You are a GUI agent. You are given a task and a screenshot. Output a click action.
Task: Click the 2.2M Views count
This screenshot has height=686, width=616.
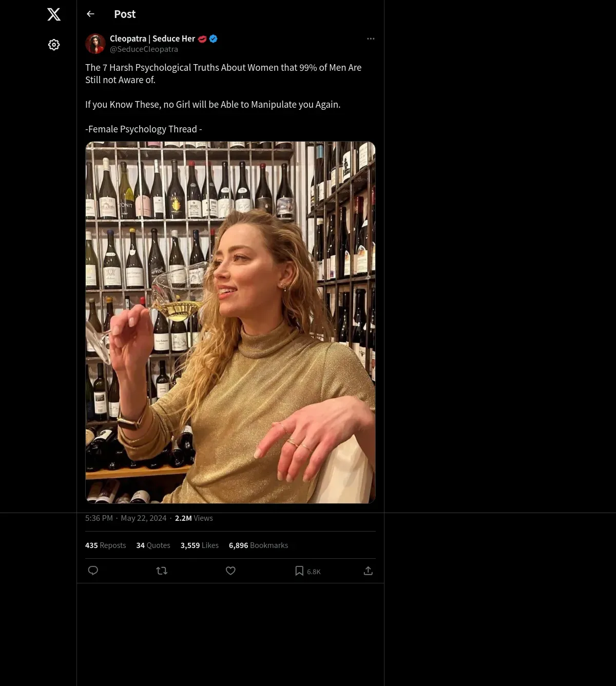(194, 518)
